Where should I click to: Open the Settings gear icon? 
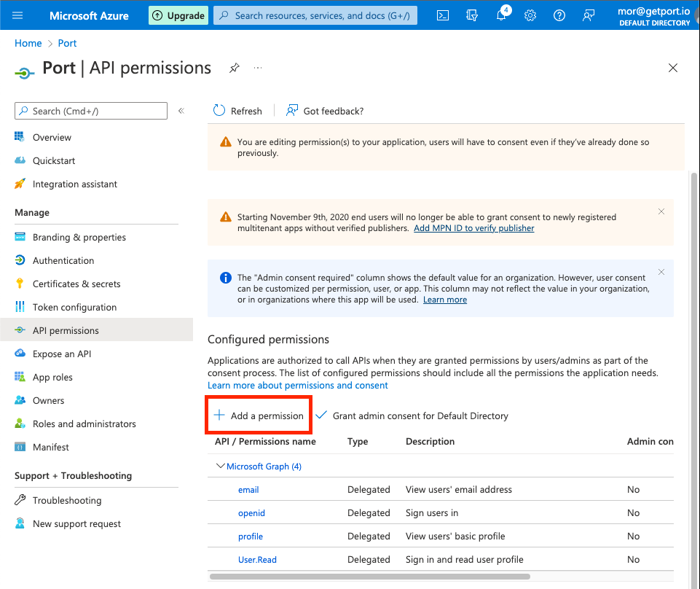530,15
